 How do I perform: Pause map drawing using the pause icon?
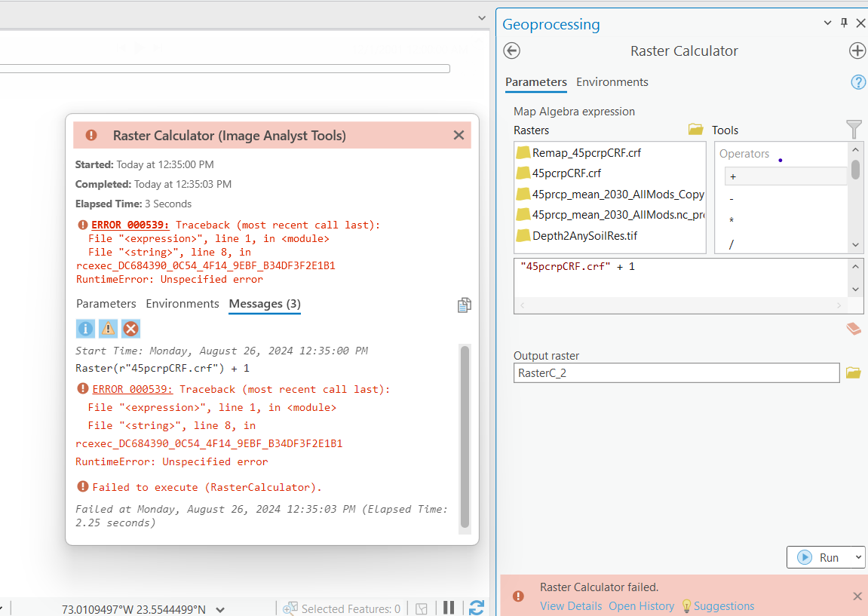[449, 608]
